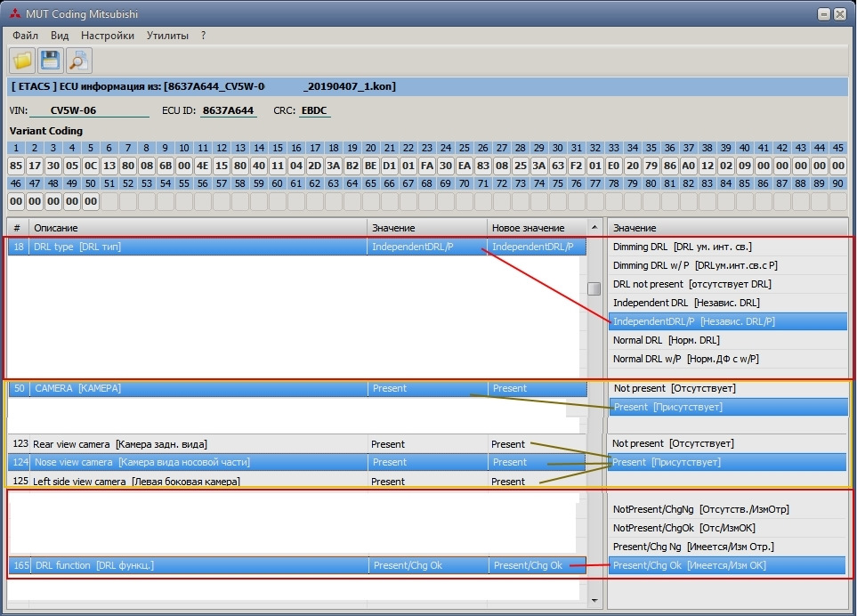Viewport: 857px width, 616px height.
Task: Minimize the MUT Coding window
Action: (x=824, y=14)
